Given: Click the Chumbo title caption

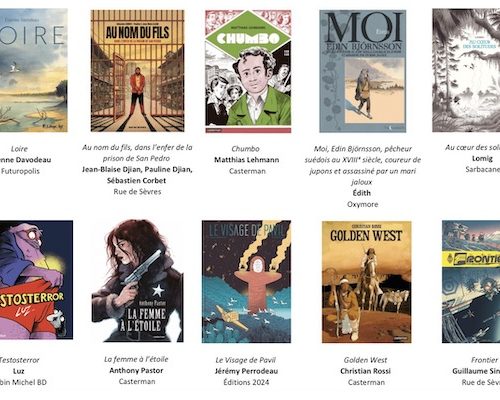Looking at the screenshot, I should tap(245, 149).
